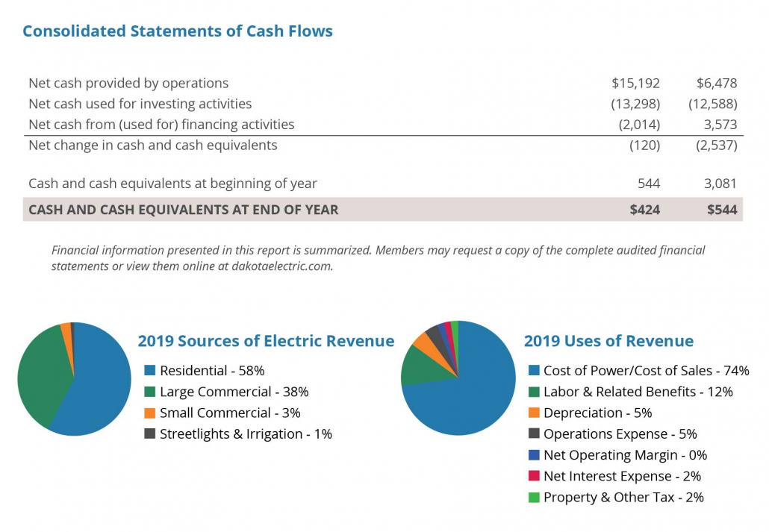Image resolution: width=769 pixels, height=532 pixels.
Task: Select the Large Commercial slice in Sources pie
Action: point(41,373)
